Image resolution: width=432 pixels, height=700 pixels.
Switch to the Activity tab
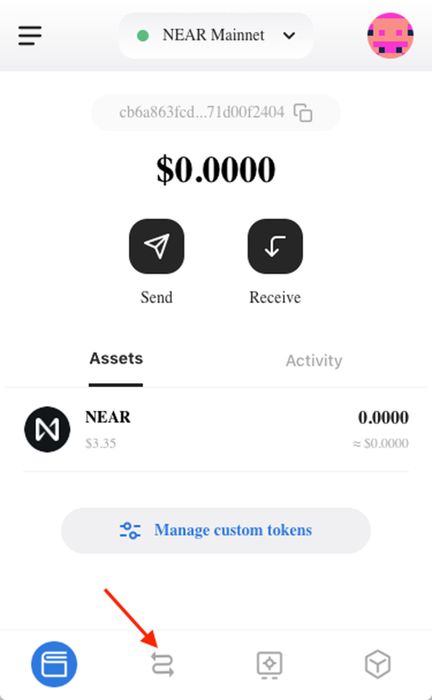(314, 361)
